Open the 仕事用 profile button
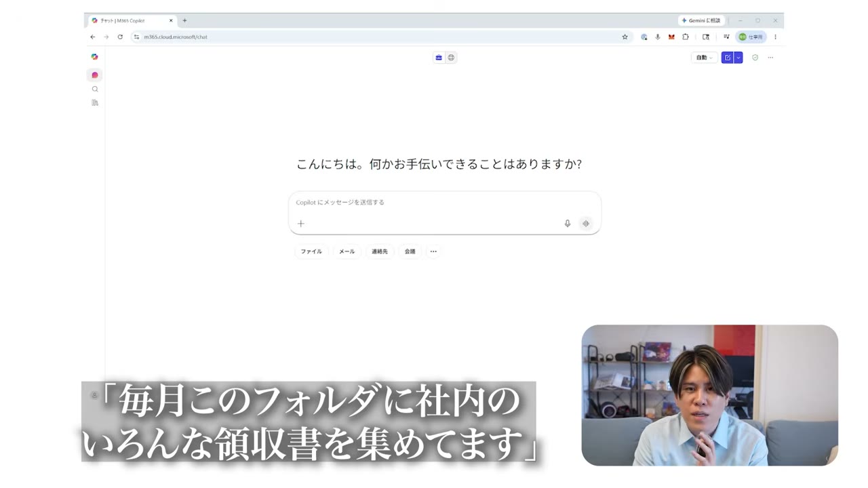The width and height of the screenshot is (868, 488). click(751, 37)
